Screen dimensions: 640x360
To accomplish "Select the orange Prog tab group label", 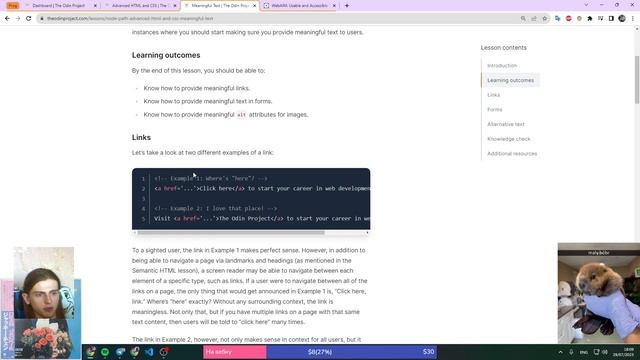I will point(13,6).
